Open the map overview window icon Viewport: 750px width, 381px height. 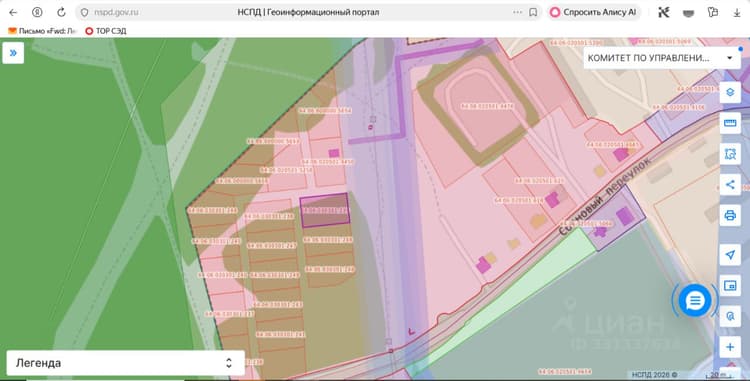coord(730,286)
